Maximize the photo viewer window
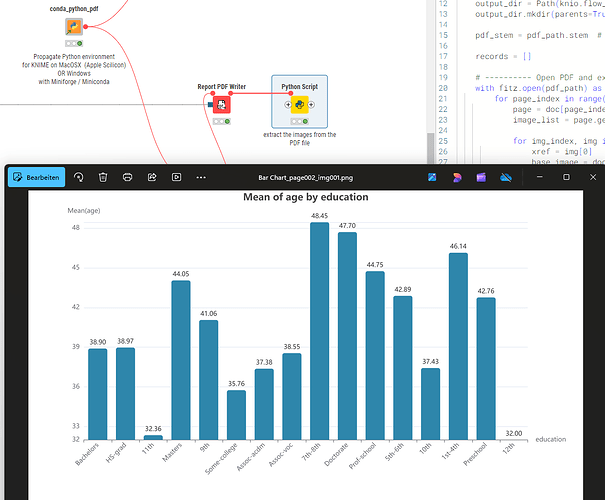The image size is (605, 500). [566, 177]
